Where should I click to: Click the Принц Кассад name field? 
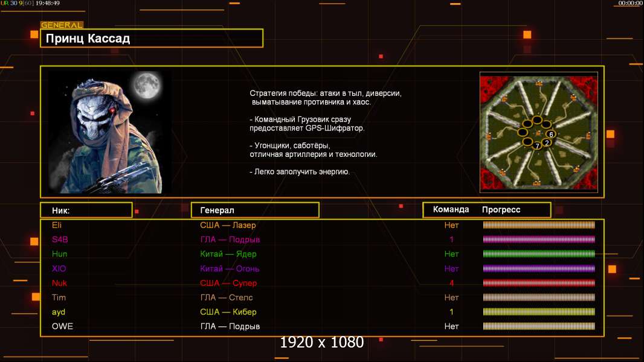tap(152, 39)
